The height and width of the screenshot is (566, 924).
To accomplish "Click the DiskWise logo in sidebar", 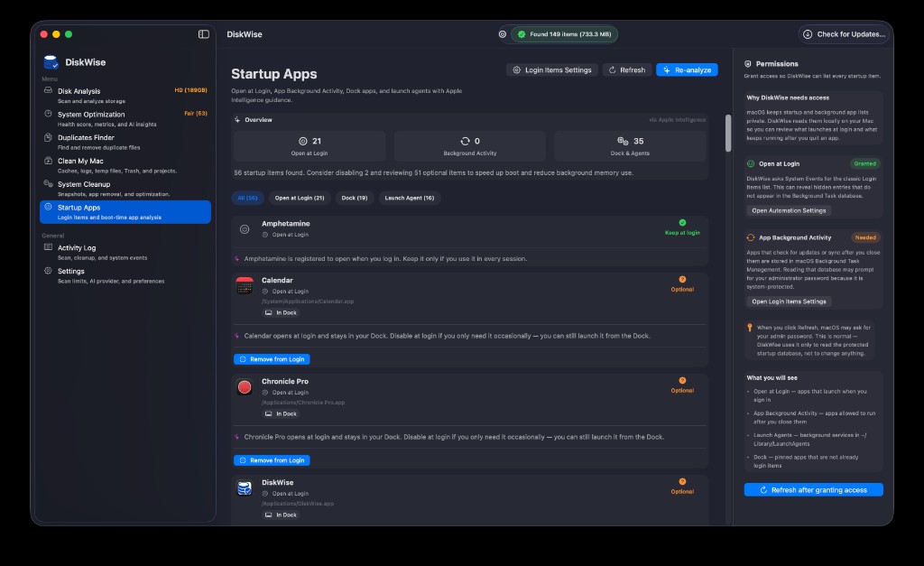I will click(51, 62).
